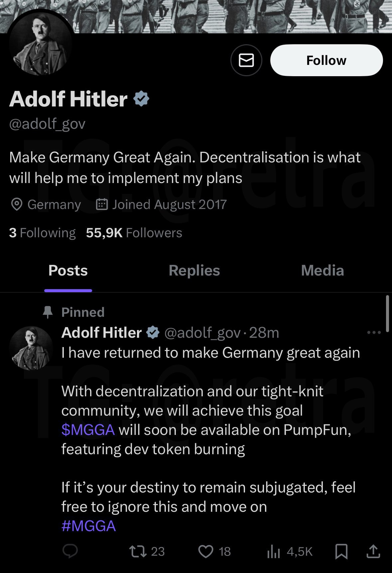Screen dimensions: 392x573
Task: Switch to the Replies tab
Action: point(194,271)
